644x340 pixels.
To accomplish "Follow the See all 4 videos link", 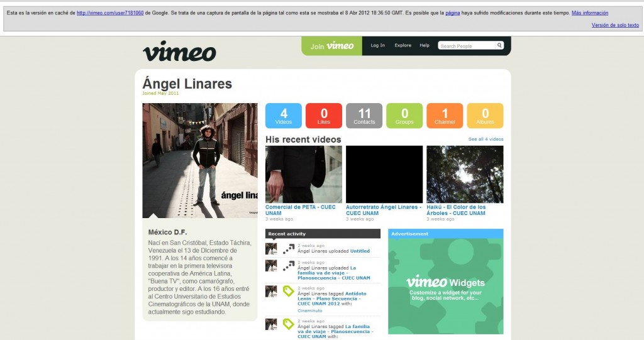I will (486, 139).
